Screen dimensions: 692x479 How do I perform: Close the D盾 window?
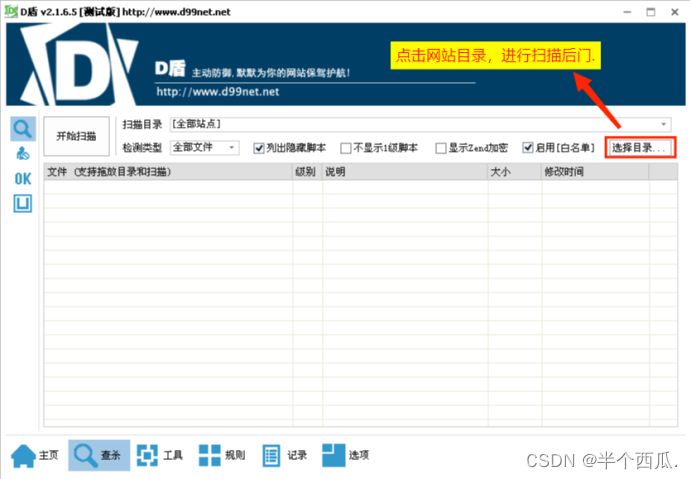(x=675, y=12)
